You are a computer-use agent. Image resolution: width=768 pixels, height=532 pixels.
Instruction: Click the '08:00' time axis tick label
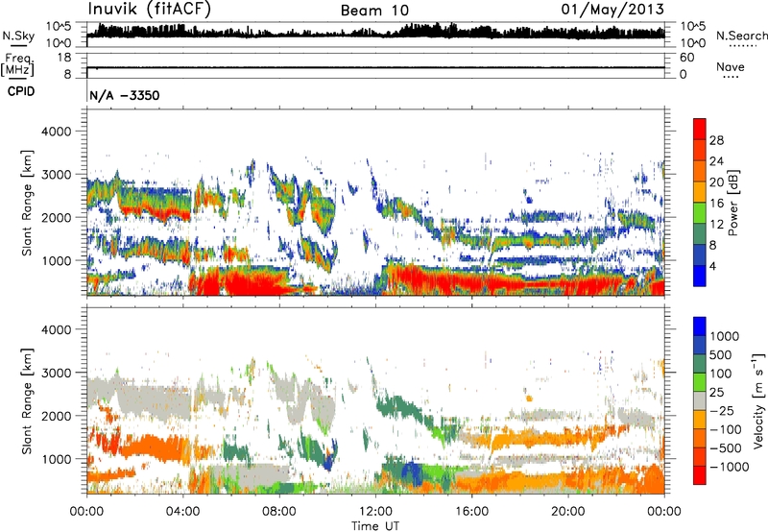click(279, 512)
